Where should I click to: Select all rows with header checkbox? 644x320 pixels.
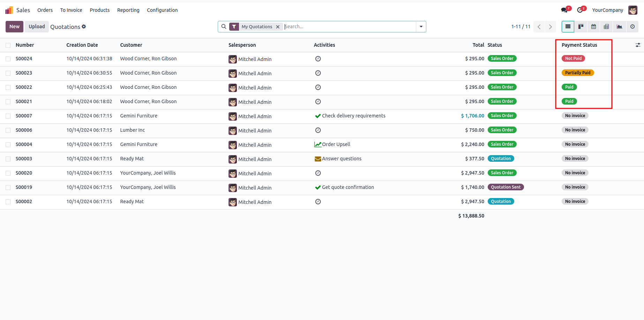[x=8, y=45]
